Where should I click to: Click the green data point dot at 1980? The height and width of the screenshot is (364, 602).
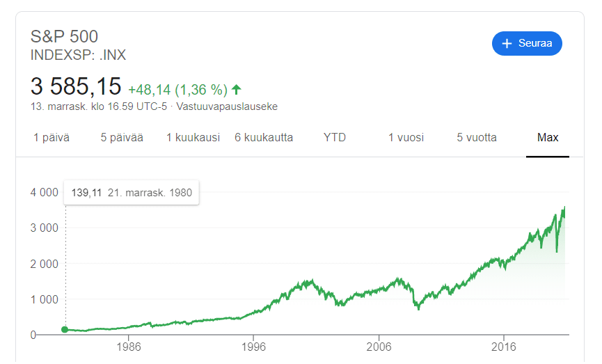65,329
